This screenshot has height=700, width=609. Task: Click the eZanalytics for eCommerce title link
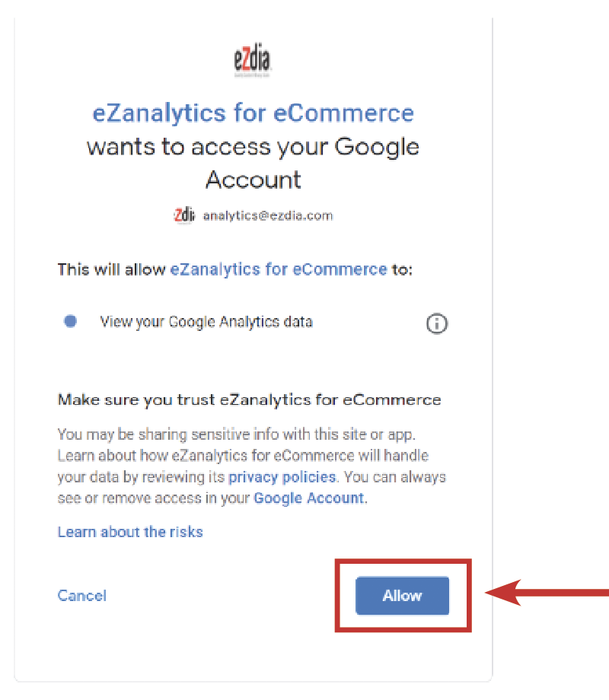[253, 113]
